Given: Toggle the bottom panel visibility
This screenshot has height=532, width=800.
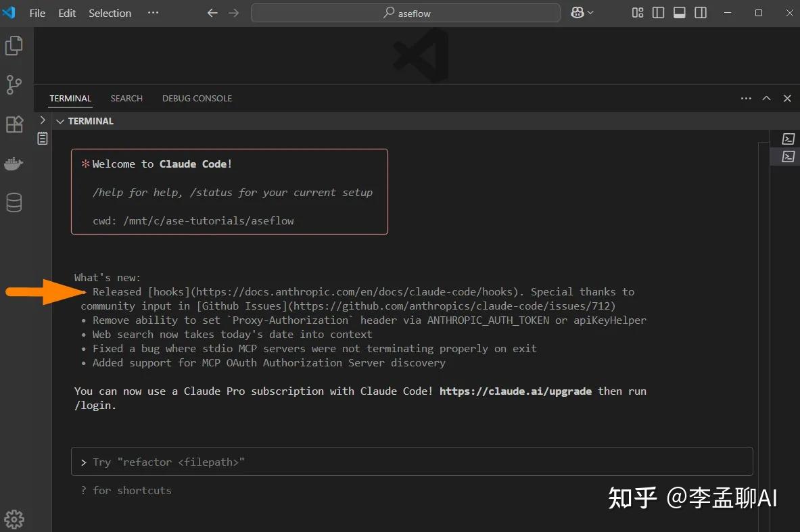Looking at the screenshot, I should tap(679, 12).
